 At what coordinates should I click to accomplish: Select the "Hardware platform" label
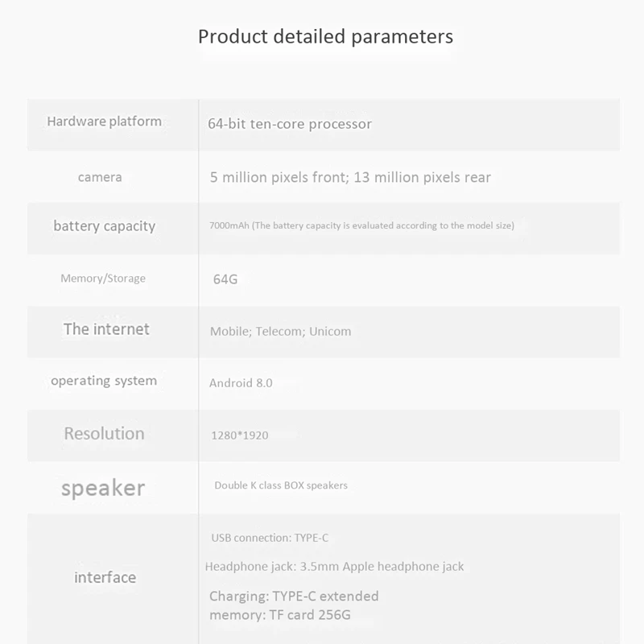(x=105, y=122)
